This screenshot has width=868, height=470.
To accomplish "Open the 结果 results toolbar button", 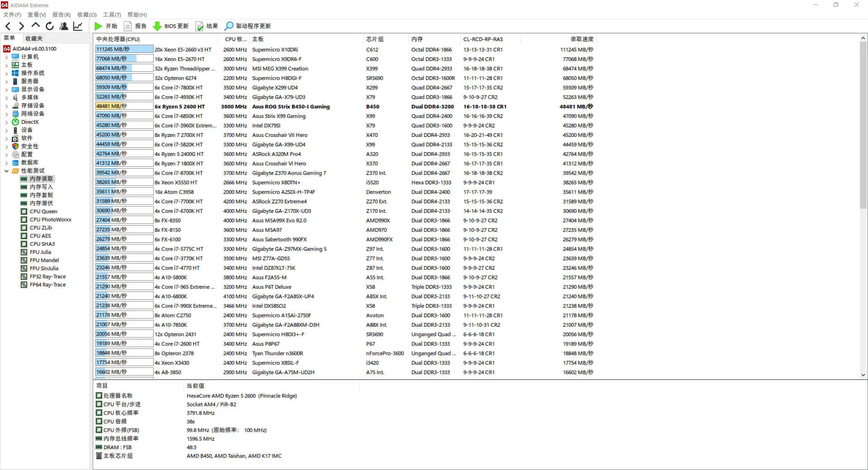I will click(207, 26).
